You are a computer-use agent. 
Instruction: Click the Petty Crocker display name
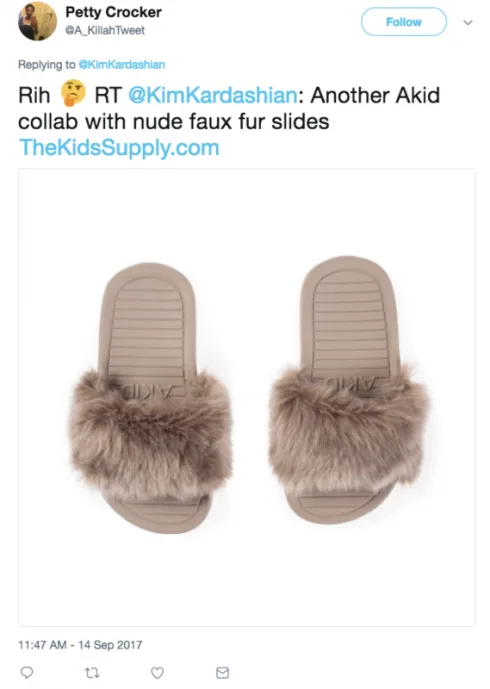click(113, 12)
